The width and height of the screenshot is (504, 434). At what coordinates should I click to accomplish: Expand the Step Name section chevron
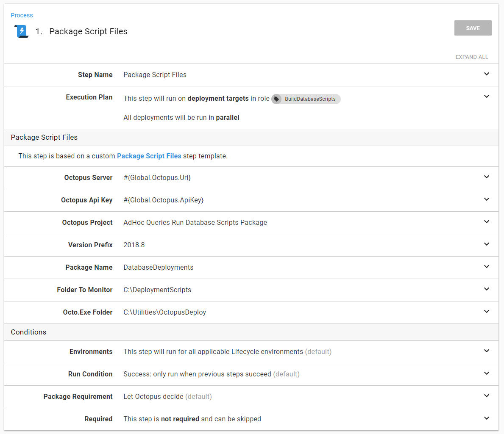click(486, 74)
